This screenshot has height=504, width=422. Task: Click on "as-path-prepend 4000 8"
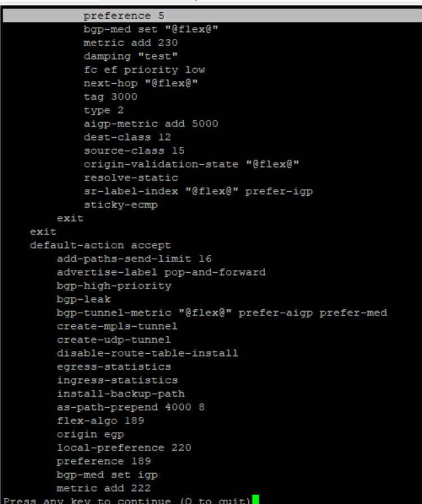coord(130,407)
